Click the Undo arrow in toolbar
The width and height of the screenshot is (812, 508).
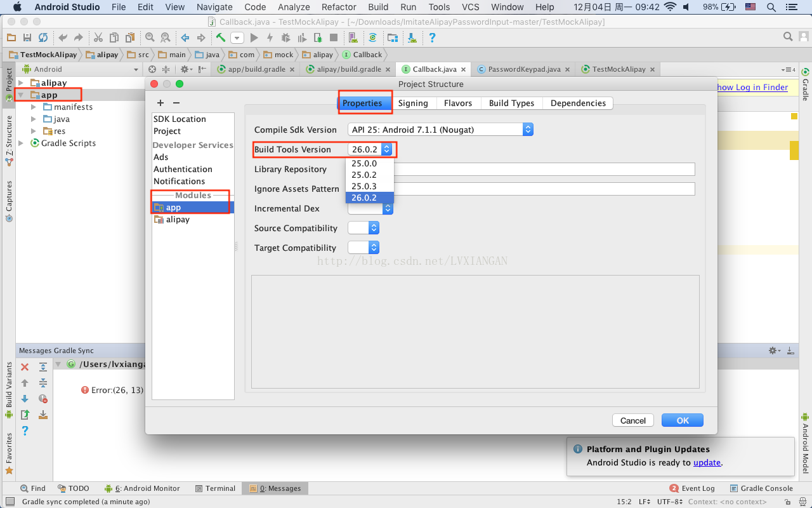(x=63, y=37)
